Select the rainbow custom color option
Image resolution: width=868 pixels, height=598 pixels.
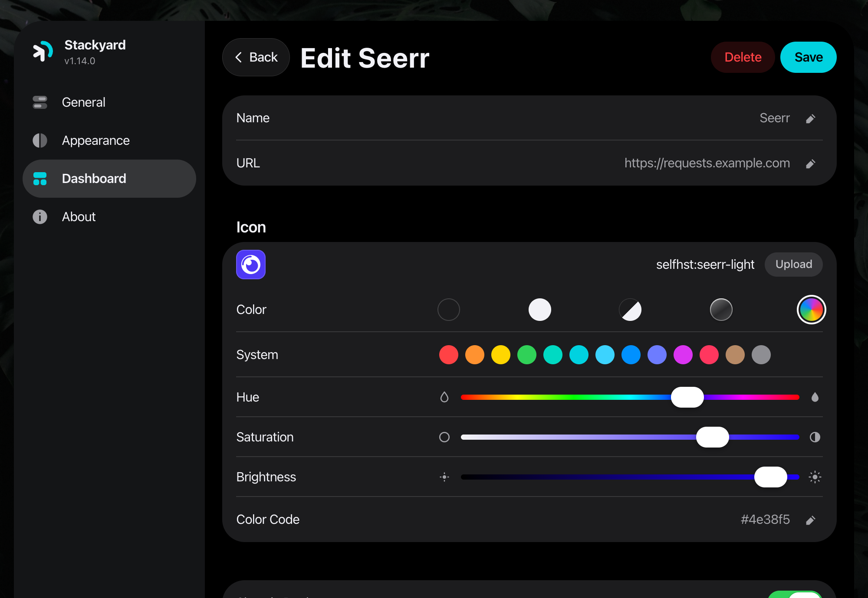tap(812, 310)
